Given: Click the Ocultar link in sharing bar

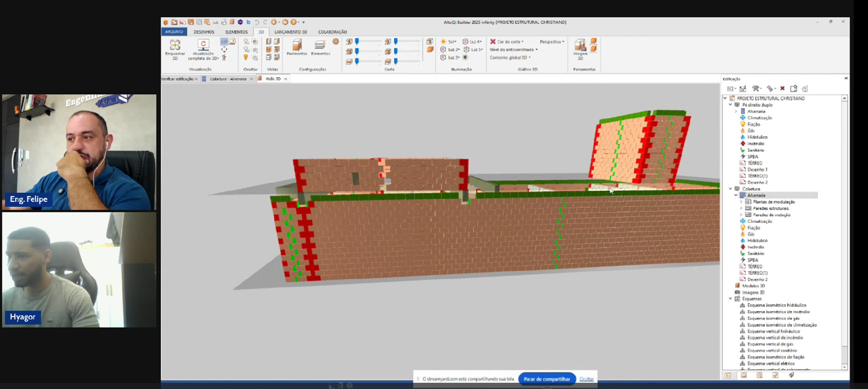Looking at the screenshot, I should pyautogui.click(x=586, y=379).
